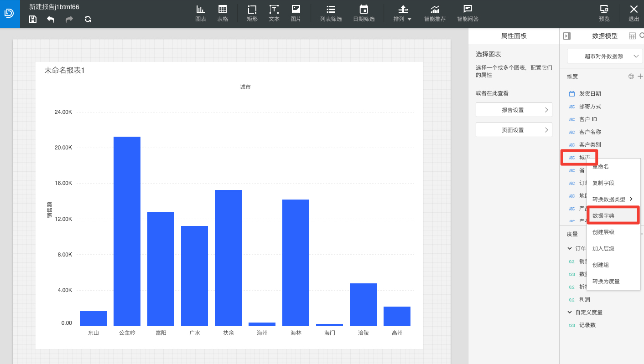Screen dimensions: 644x364
Task: Insert a 图片 image element
Action: coord(296,14)
